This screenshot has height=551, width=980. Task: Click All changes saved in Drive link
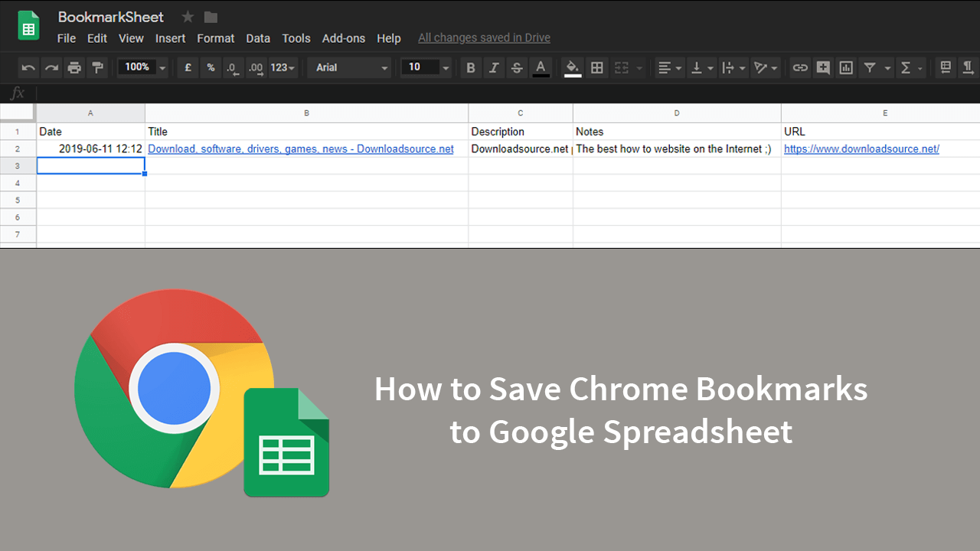[x=484, y=37]
